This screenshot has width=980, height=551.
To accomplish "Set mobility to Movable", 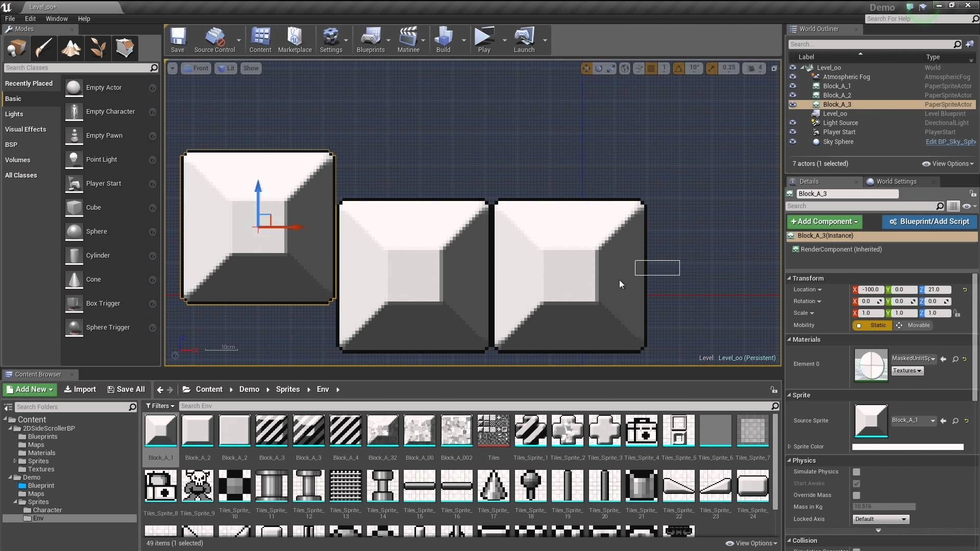I will click(913, 325).
